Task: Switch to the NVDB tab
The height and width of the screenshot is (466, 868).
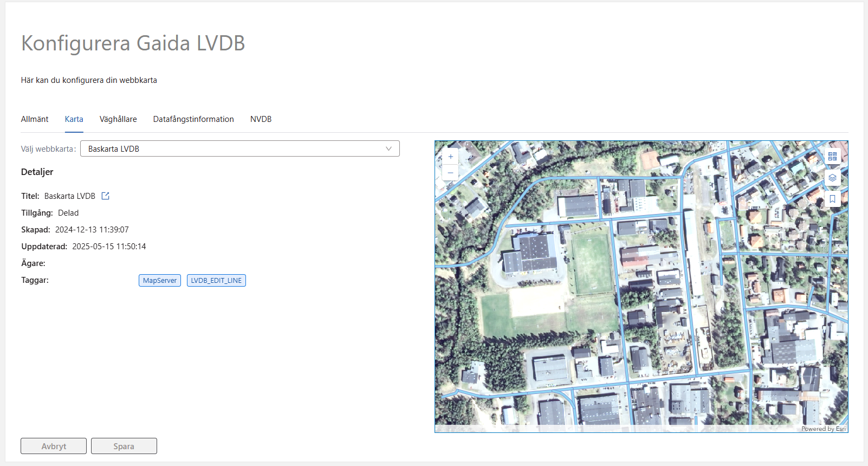Action: 261,119
